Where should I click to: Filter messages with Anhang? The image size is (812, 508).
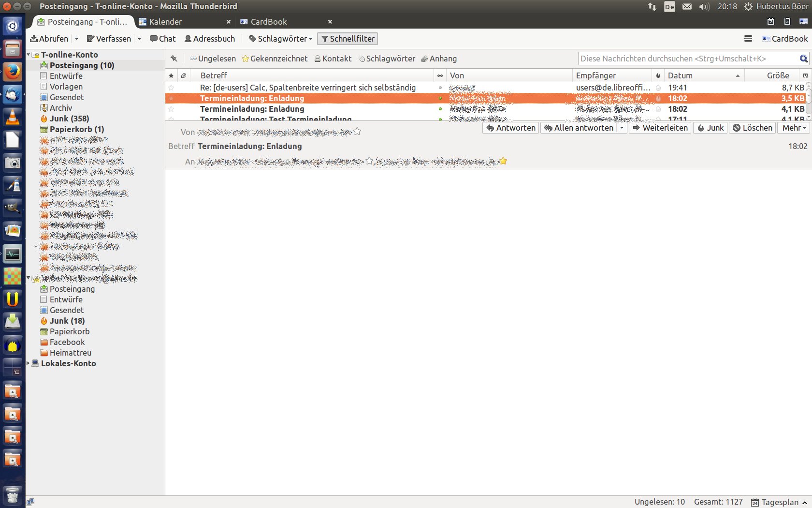coord(439,59)
